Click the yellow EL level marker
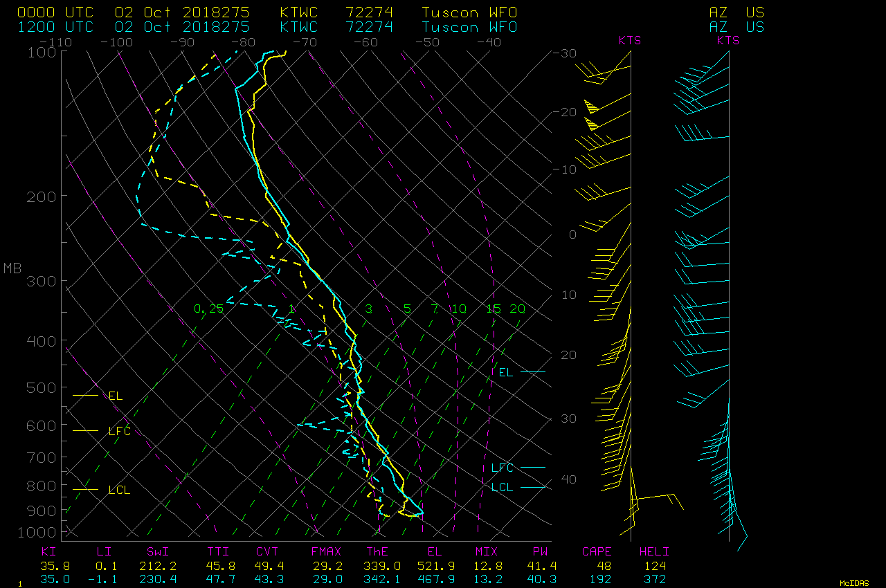 pos(116,396)
